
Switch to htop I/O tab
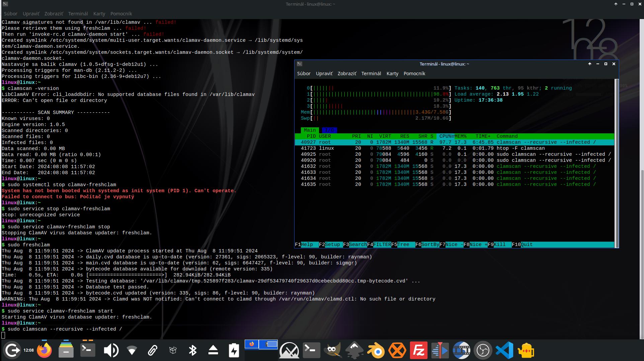(329, 130)
